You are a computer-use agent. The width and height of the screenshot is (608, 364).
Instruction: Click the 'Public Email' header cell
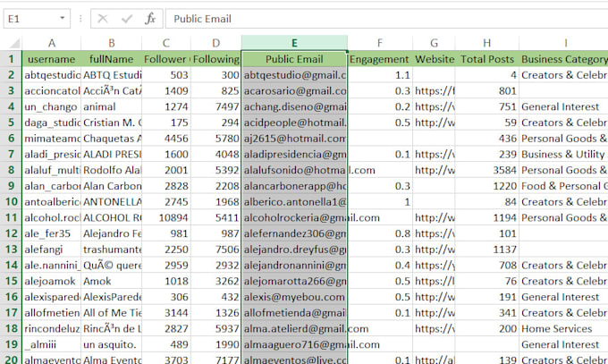pyautogui.click(x=294, y=59)
